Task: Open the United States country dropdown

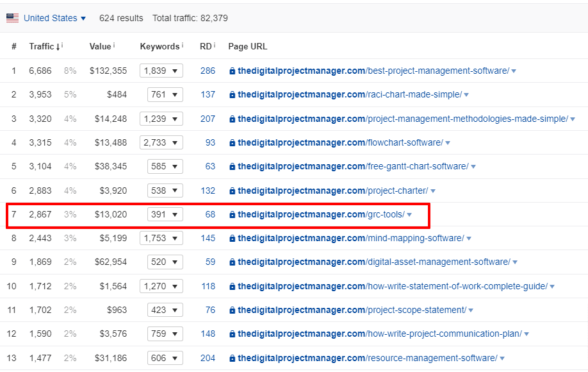Action: pyautogui.click(x=54, y=18)
